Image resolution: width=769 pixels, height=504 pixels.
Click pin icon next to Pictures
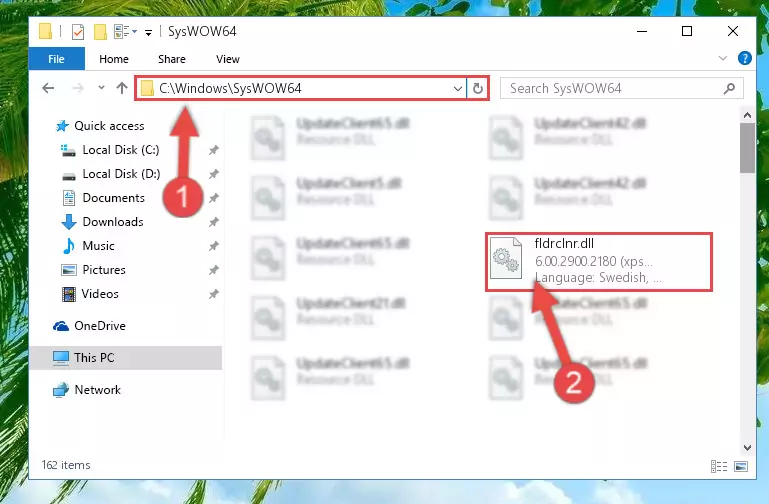pyautogui.click(x=213, y=271)
